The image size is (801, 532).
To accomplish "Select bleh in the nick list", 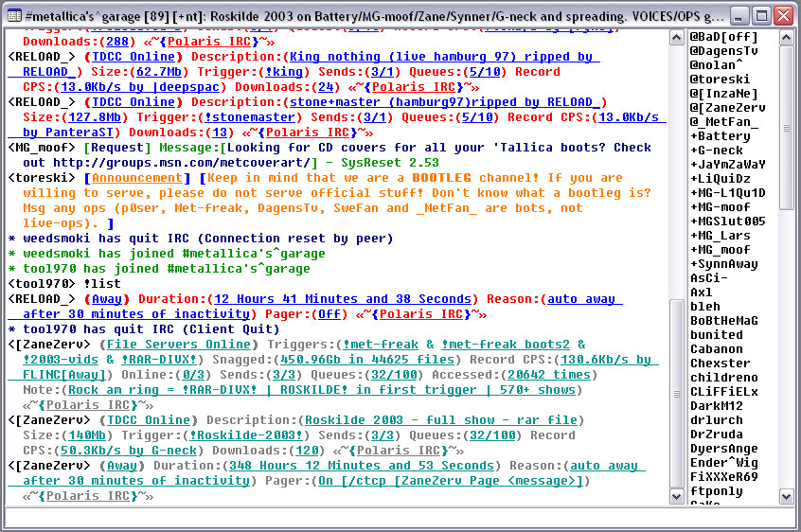I will (x=705, y=307).
